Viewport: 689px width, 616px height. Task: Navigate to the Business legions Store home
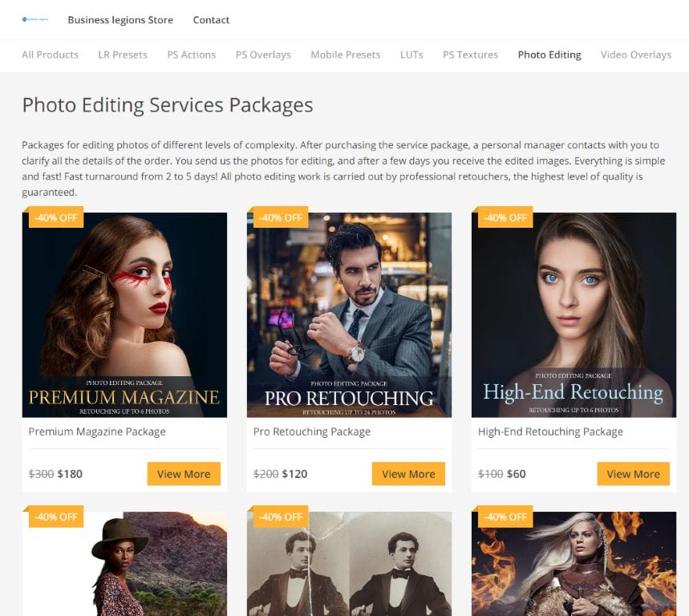120,20
